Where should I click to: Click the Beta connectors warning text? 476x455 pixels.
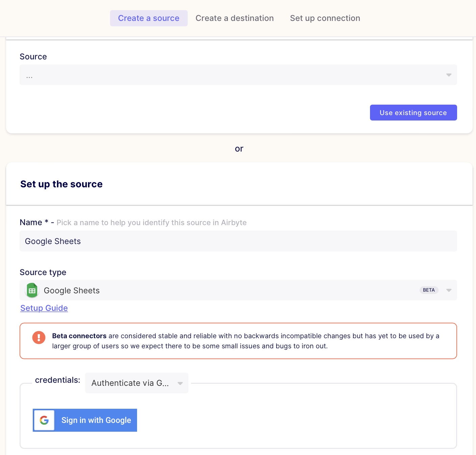pyautogui.click(x=246, y=341)
